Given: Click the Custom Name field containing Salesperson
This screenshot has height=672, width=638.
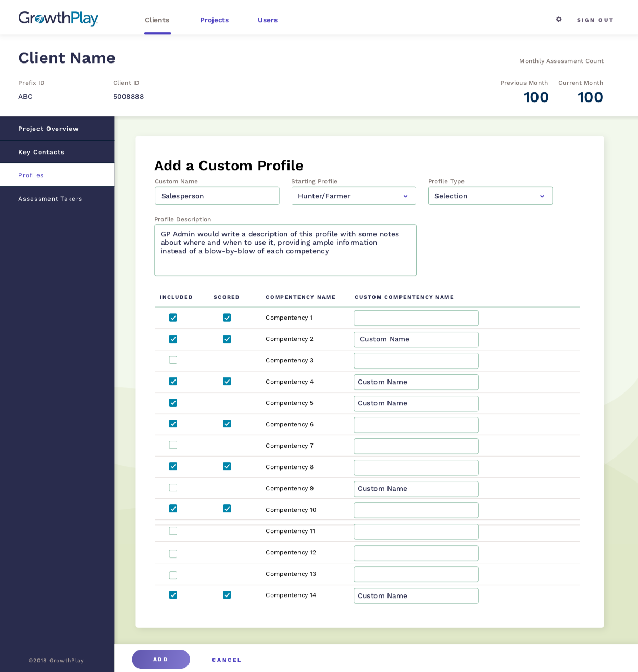Looking at the screenshot, I should click(x=217, y=196).
